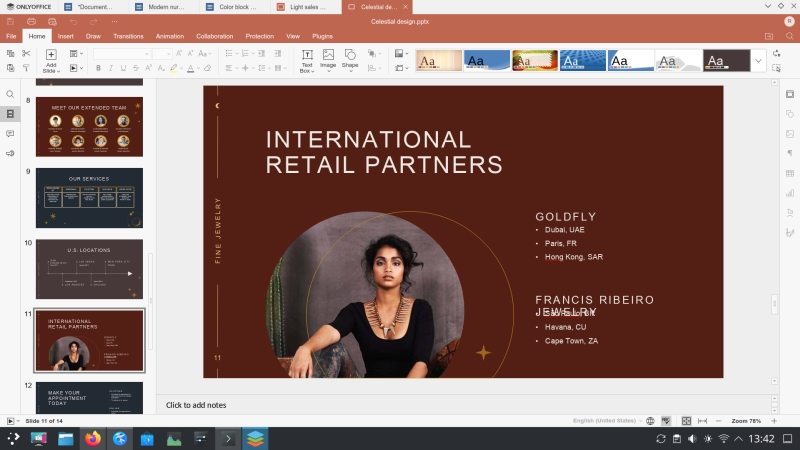
Task: Click the Copy icon
Action: 10,53
